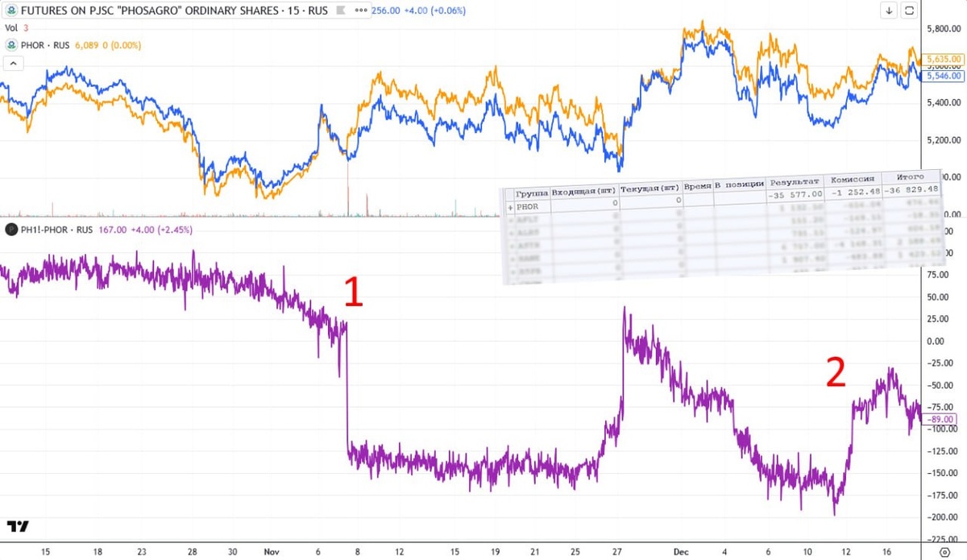
Task: Click the 167.00 +4.00 (+2.45%) spread quote
Action: (x=145, y=230)
